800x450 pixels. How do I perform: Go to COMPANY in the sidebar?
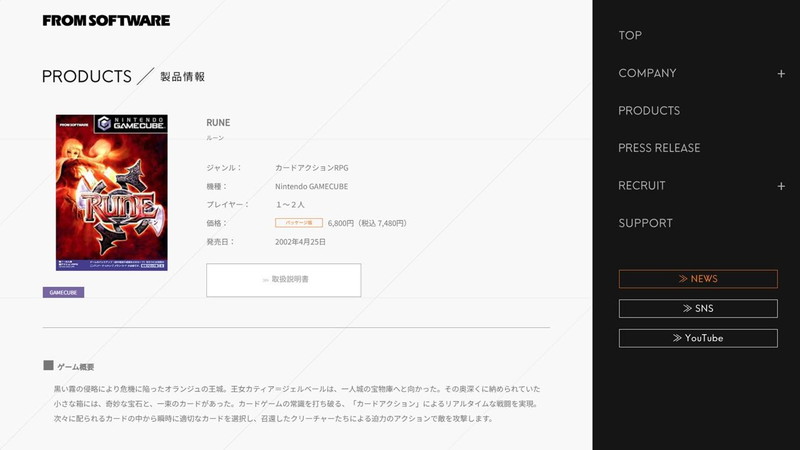647,74
